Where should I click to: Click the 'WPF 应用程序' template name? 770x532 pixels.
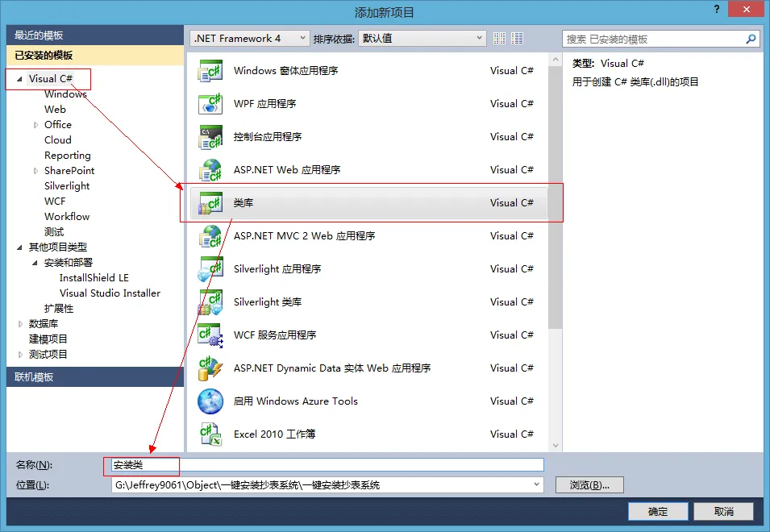tap(264, 103)
